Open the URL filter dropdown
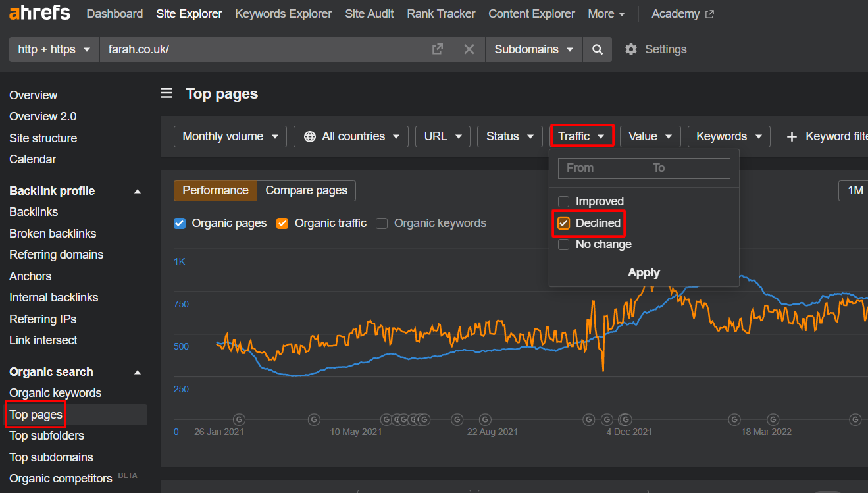This screenshot has height=493, width=868. pos(443,136)
